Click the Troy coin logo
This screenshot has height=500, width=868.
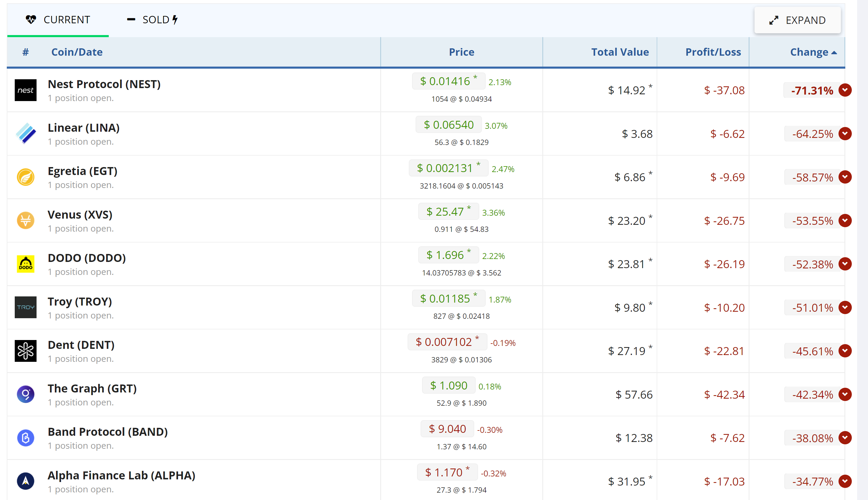[x=25, y=307]
